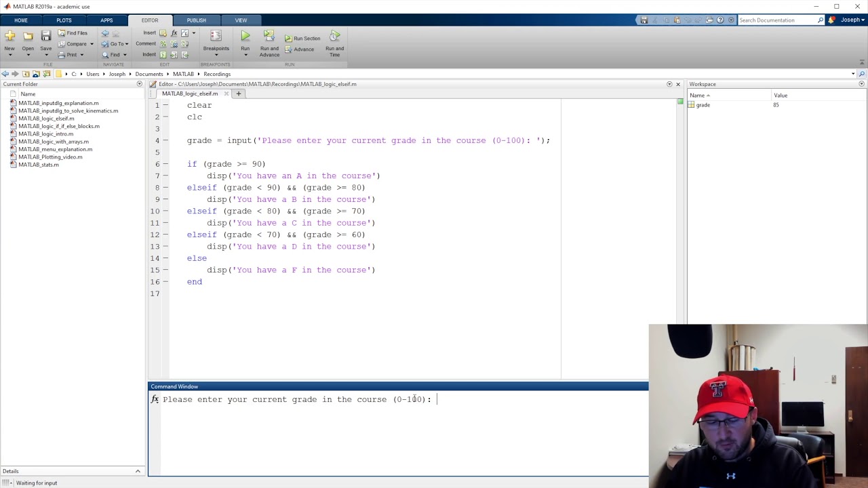
Task: Click the Run Section button
Action: tap(302, 39)
